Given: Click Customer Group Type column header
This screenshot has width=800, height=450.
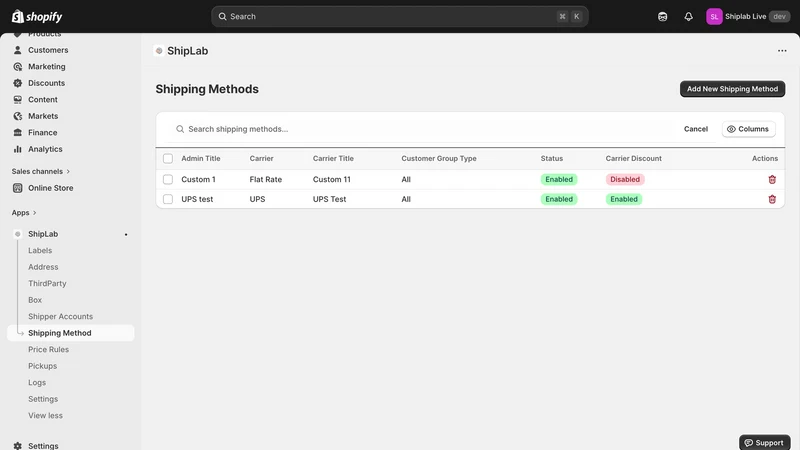Looking at the screenshot, I should pos(439,158).
